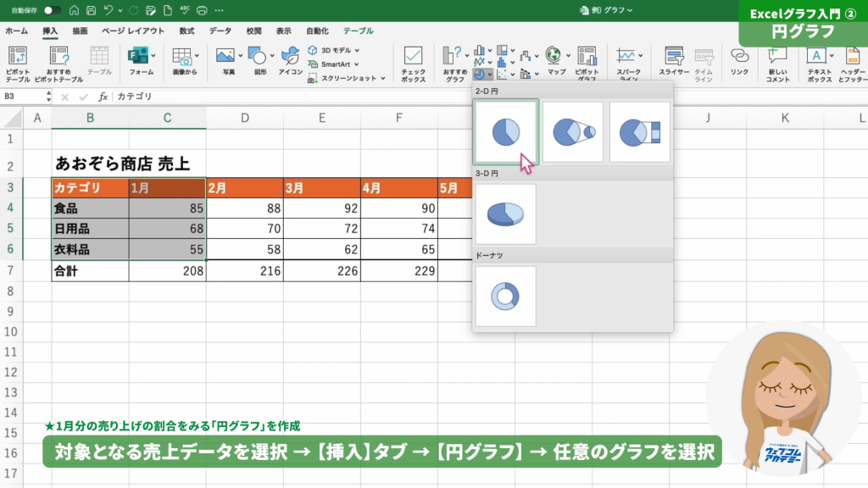The image size is (868, 488).
Task: Click the PivotTable icon
Action: click(x=17, y=62)
